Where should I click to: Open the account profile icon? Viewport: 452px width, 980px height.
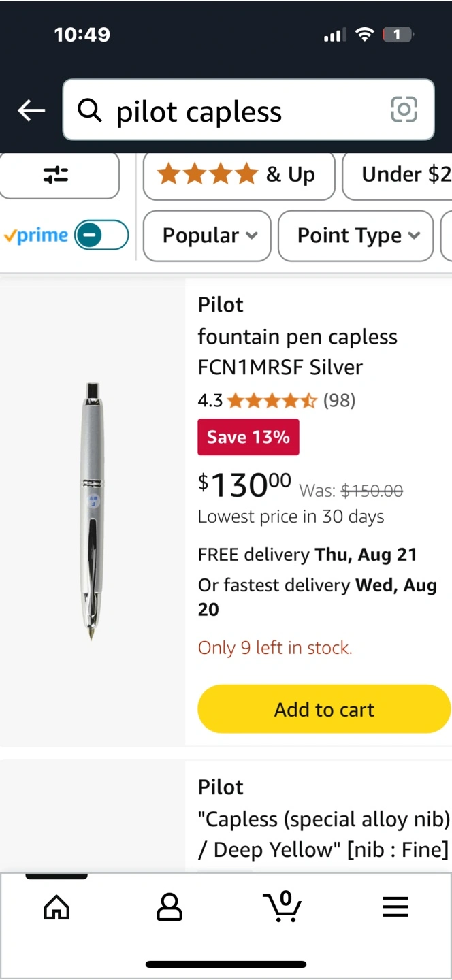tap(169, 907)
